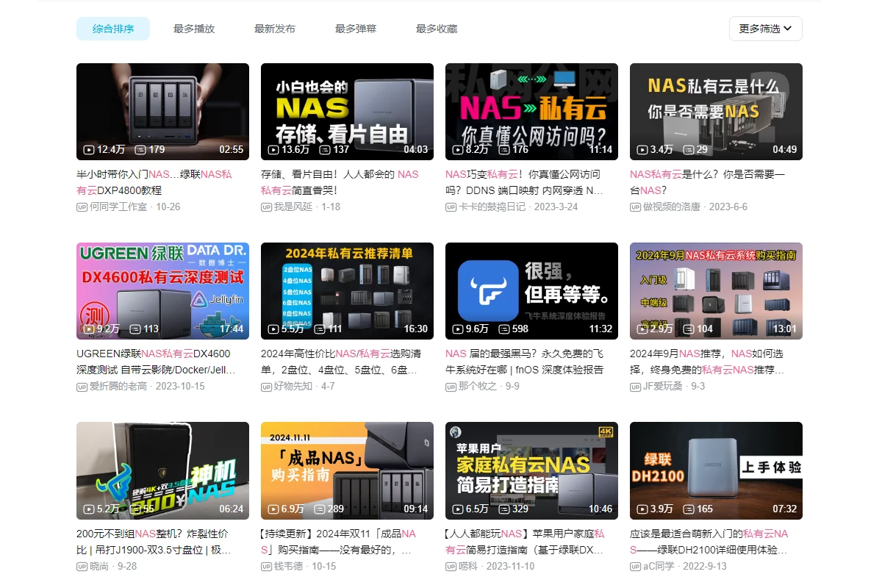Open title 200元不到组NAS整机
Viewport: 882px width, 588px height.
pyautogui.click(x=154, y=541)
